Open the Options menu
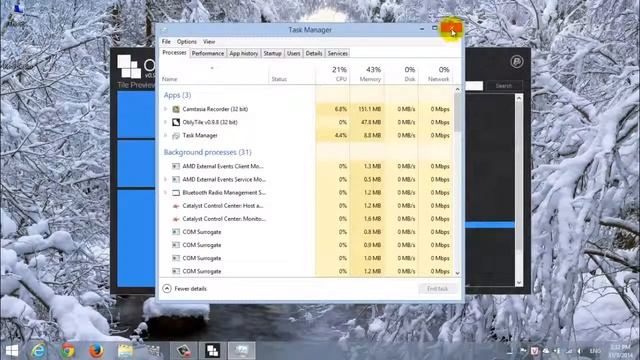The width and height of the screenshot is (640, 360). 187,42
